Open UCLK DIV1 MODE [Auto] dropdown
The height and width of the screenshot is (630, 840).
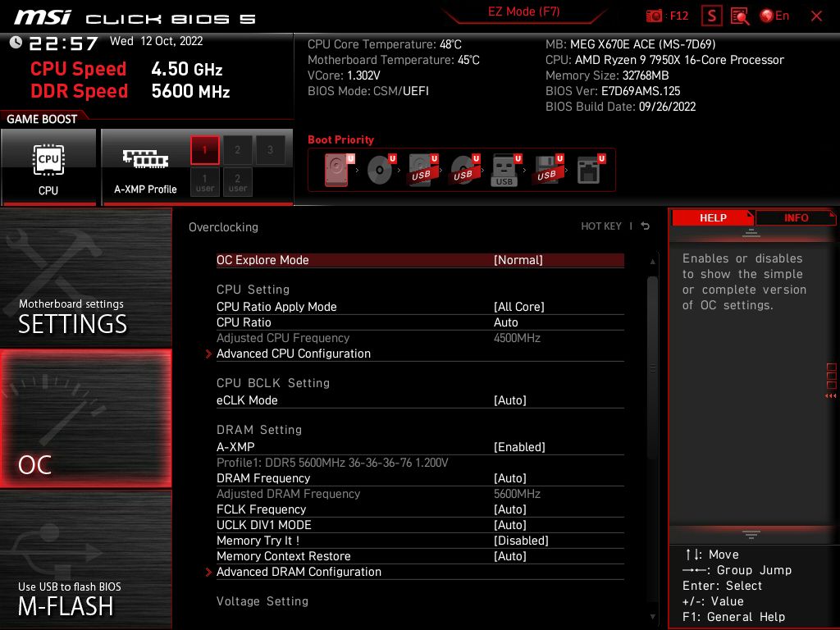coord(420,525)
